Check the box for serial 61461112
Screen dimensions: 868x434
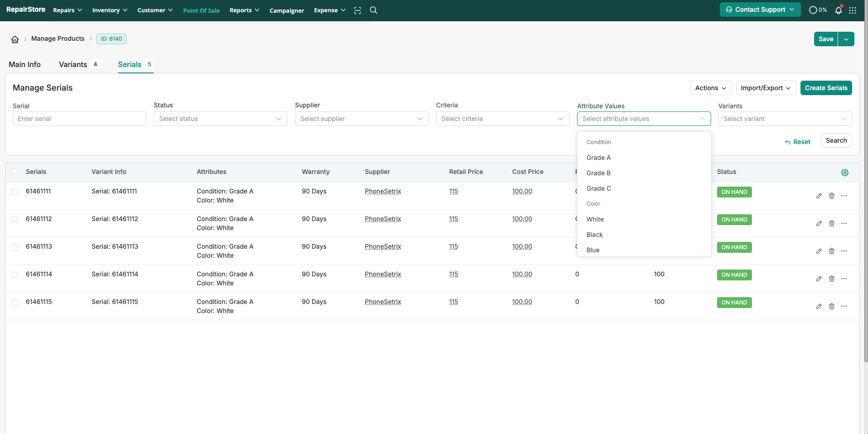pos(15,220)
